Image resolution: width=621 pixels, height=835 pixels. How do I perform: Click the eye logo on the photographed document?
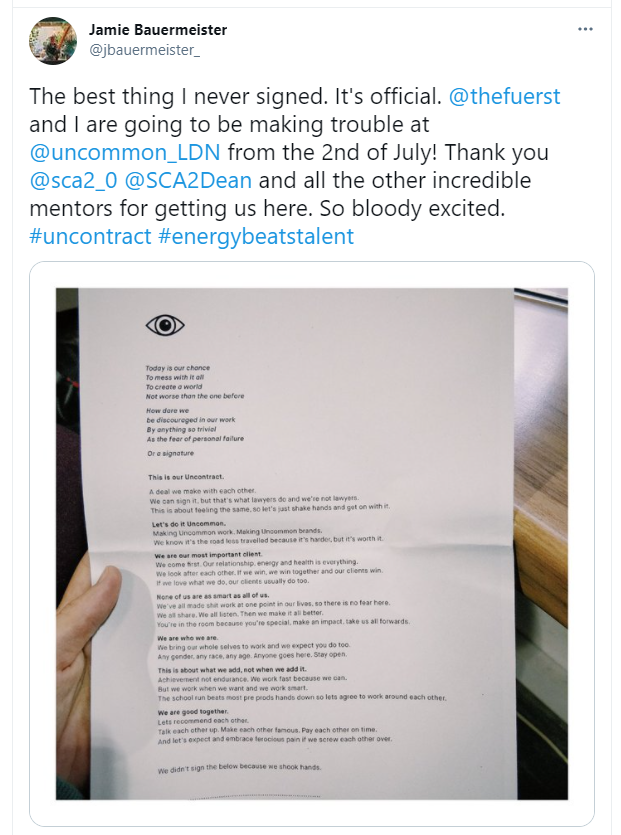[165, 325]
